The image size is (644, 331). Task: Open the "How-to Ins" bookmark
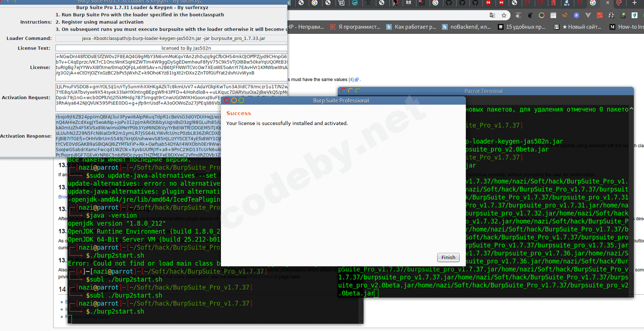coord(627,27)
